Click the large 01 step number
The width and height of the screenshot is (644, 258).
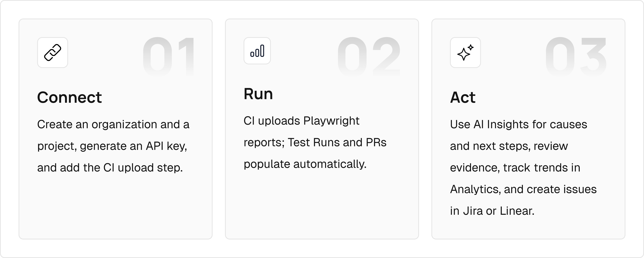tap(169, 56)
